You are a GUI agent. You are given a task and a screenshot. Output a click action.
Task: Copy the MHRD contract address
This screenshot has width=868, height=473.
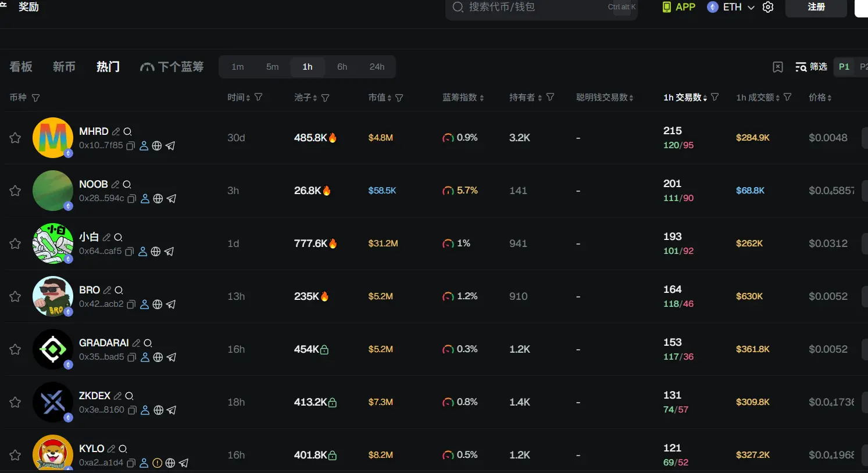pos(131,146)
